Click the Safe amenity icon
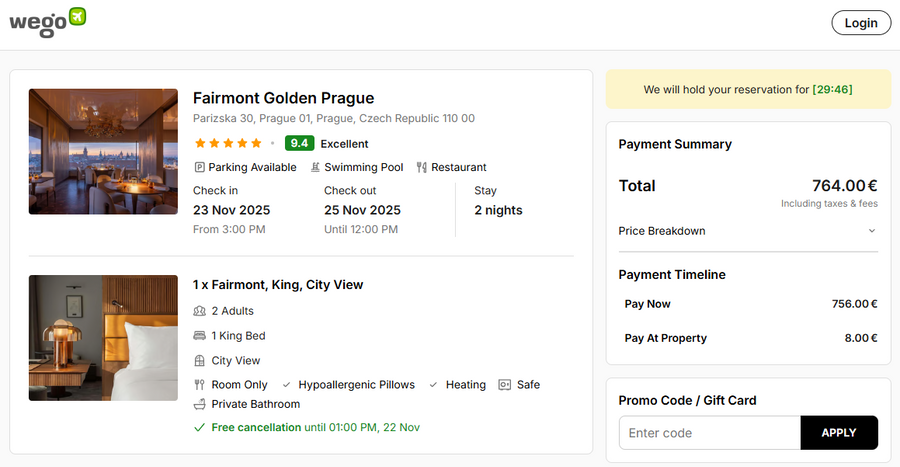The image size is (900, 467). coord(504,385)
